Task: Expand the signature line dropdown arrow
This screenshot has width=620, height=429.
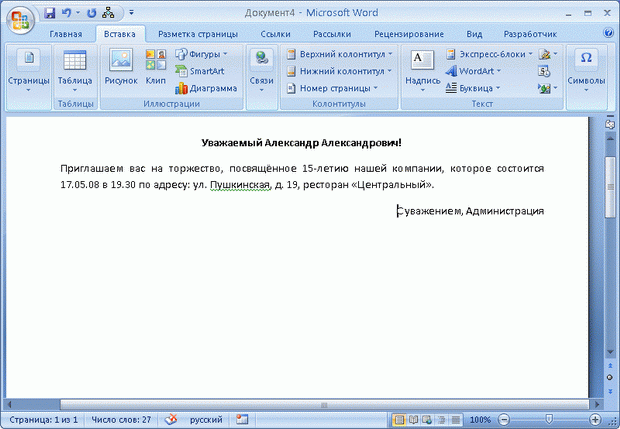Action: 556,54
